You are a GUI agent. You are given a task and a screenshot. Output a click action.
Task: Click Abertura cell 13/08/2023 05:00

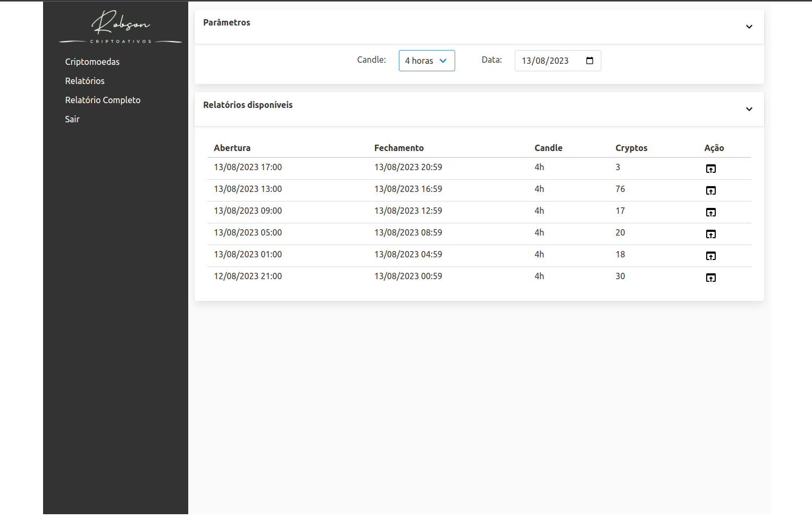click(x=248, y=232)
